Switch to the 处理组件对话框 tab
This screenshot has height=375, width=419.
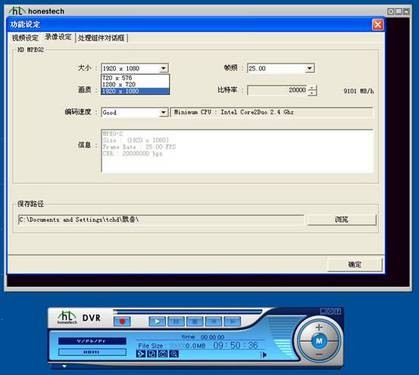(101, 38)
